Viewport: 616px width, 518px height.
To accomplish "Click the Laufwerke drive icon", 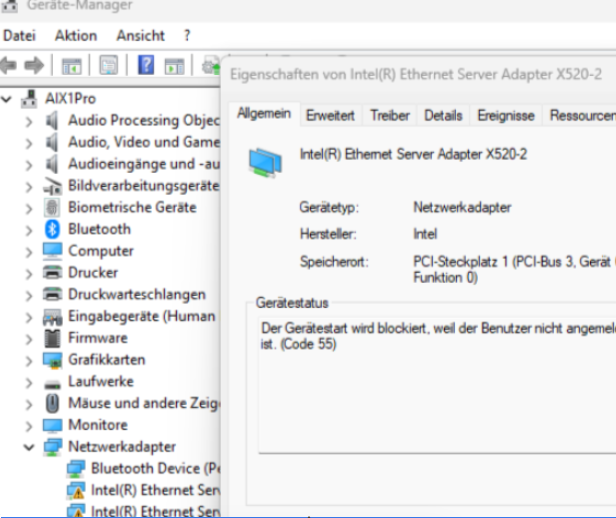I will click(52, 384).
